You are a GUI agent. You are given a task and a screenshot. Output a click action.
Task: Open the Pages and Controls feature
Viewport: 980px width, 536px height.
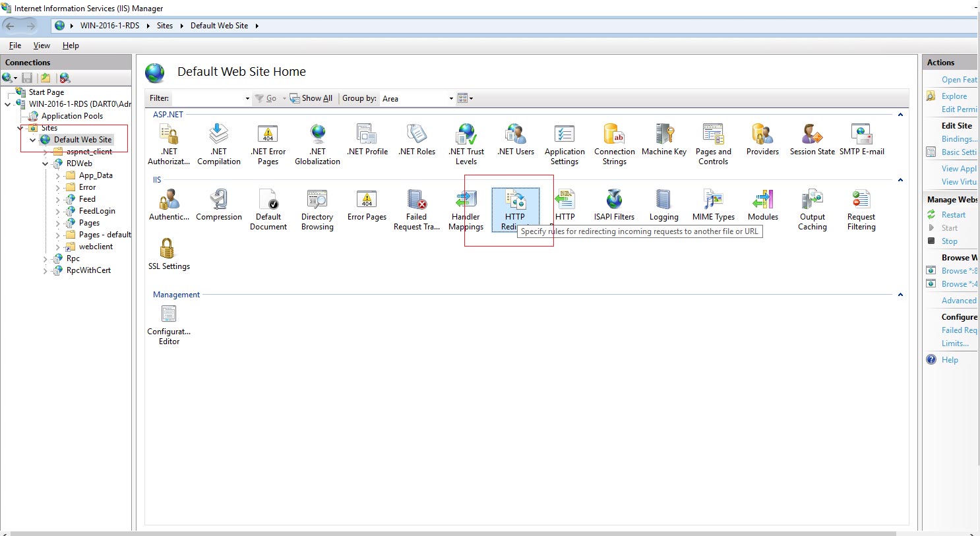click(x=714, y=144)
